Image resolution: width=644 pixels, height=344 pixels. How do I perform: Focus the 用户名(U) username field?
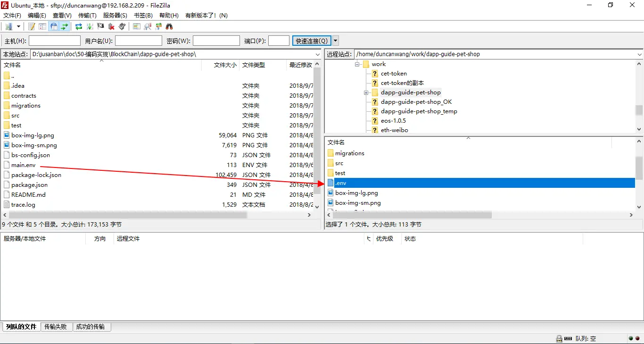click(139, 41)
